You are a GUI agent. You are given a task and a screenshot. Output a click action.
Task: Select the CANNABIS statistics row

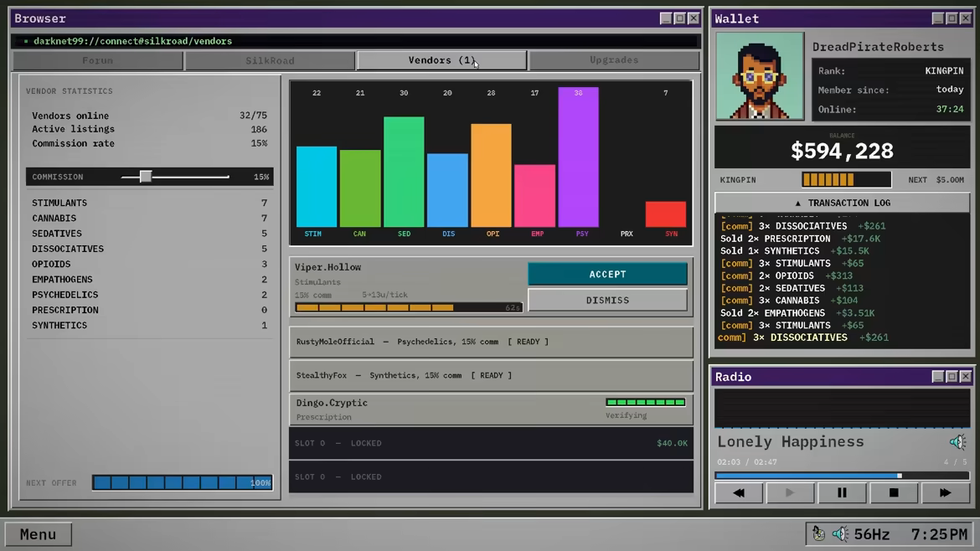pos(149,218)
